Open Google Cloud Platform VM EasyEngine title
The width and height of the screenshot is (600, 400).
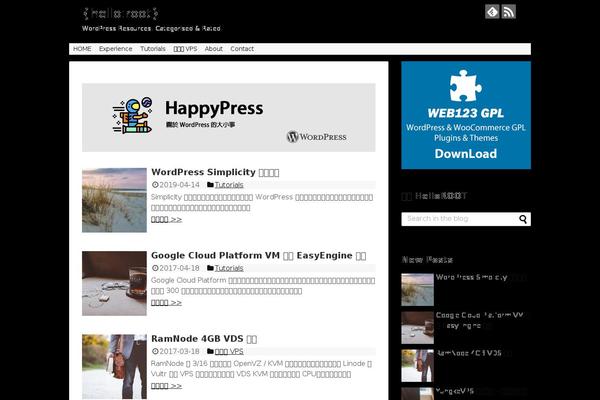[259, 255]
